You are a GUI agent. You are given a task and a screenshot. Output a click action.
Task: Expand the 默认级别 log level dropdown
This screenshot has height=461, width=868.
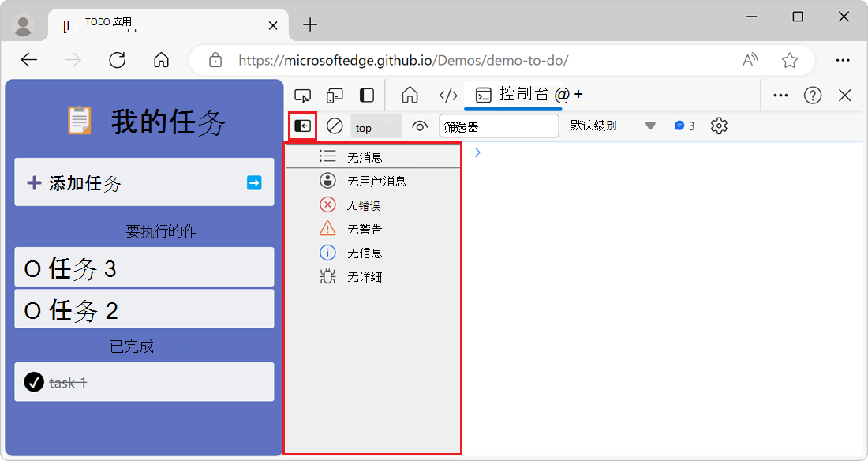tap(613, 126)
